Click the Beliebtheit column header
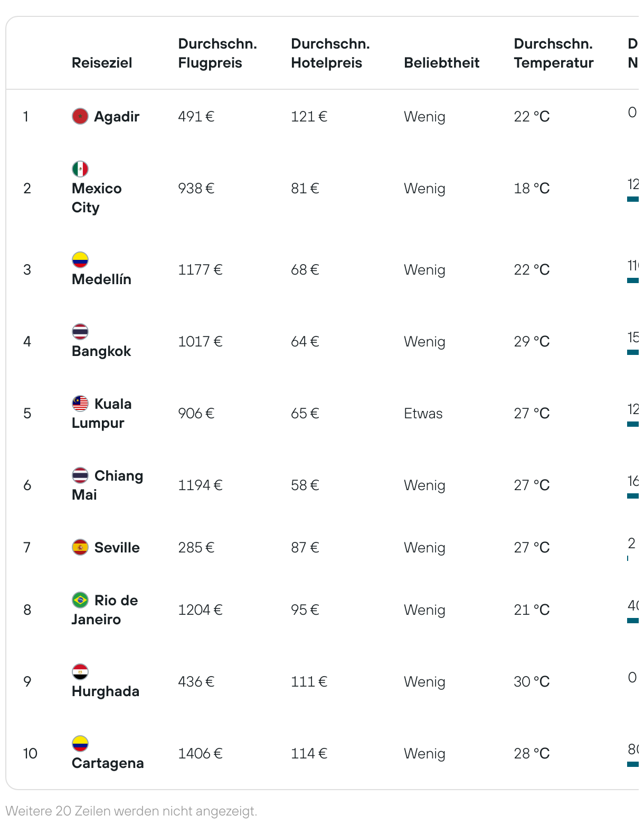644x825 pixels. tap(442, 63)
